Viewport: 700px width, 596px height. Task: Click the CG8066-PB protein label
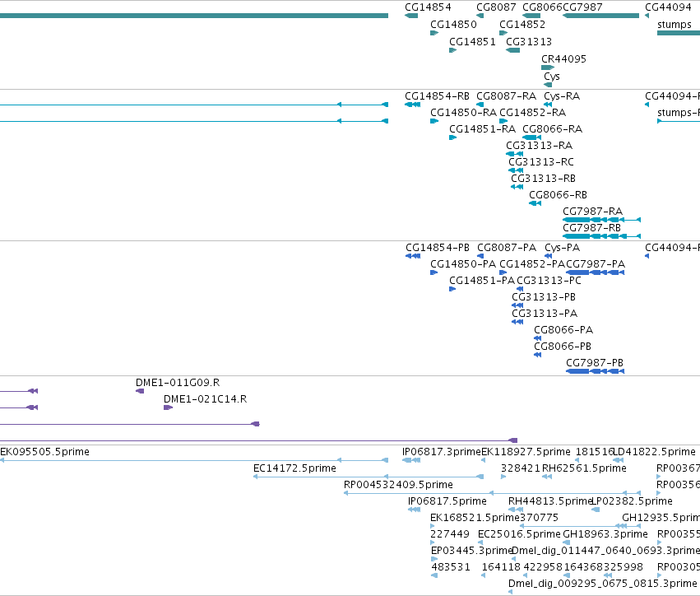[563, 347]
